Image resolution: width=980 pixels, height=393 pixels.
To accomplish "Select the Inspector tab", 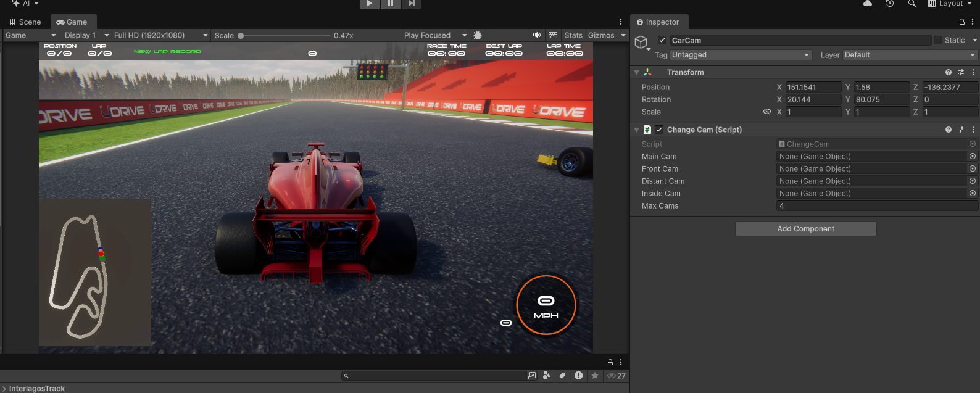I will pyautogui.click(x=658, y=22).
